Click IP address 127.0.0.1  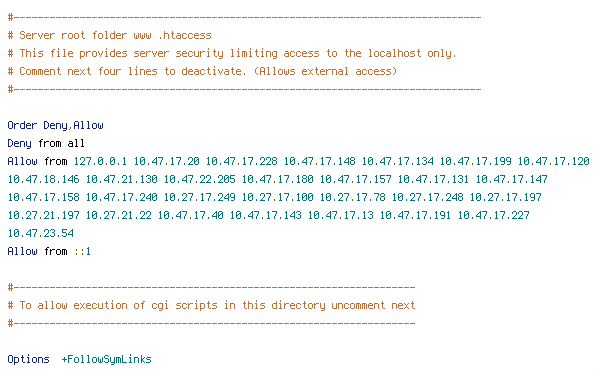tap(100, 161)
